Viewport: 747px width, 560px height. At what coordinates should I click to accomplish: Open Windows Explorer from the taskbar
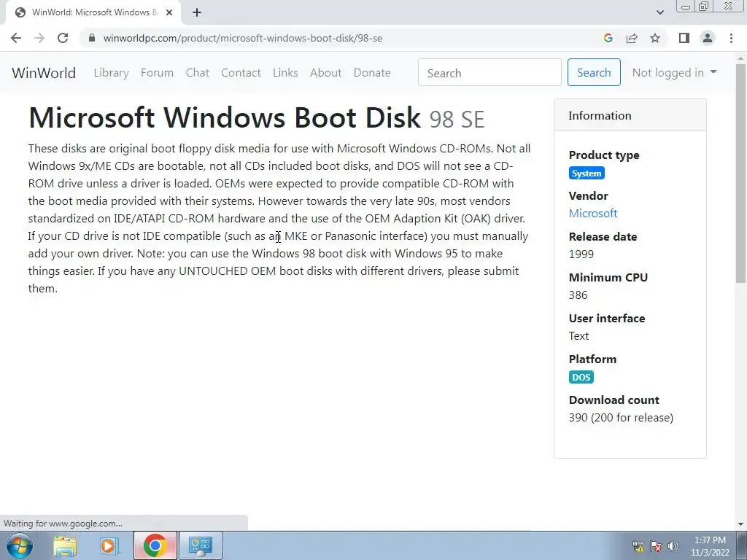[x=64, y=545]
